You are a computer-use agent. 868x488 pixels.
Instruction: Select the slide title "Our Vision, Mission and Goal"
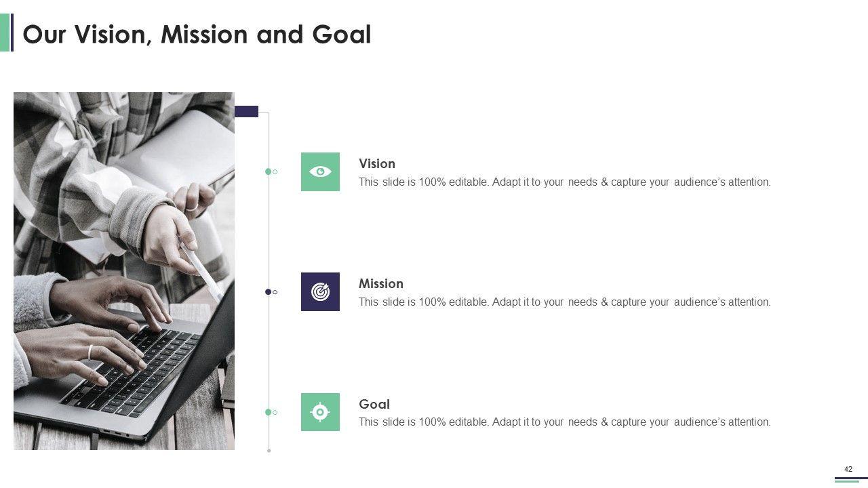[x=197, y=34]
